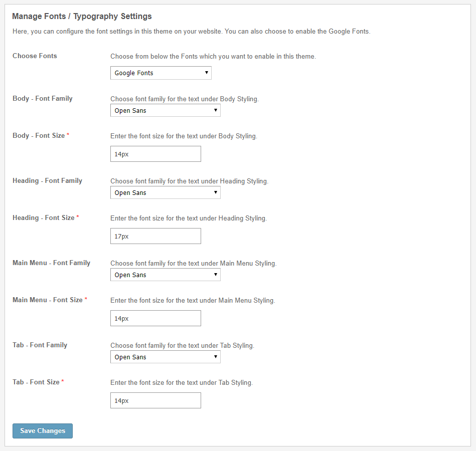The width and height of the screenshot is (476, 451).
Task: Expand the Main Menu Font Family dropdown
Action: (x=165, y=275)
